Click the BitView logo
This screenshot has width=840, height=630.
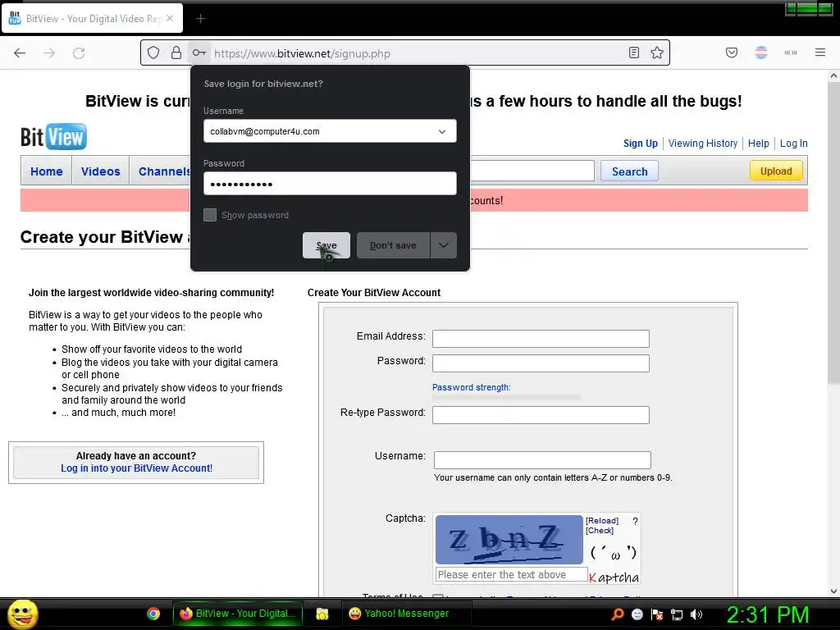tap(53, 137)
